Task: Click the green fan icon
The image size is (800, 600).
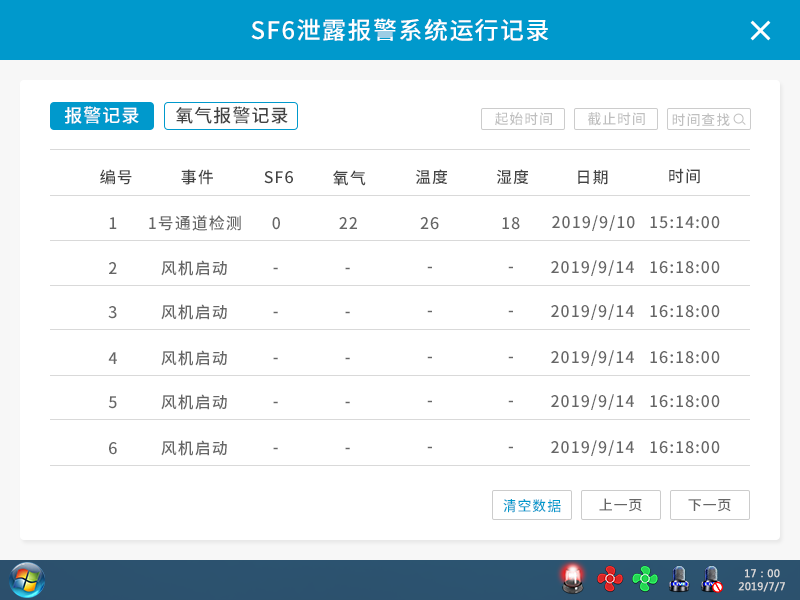Action: (645, 579)
